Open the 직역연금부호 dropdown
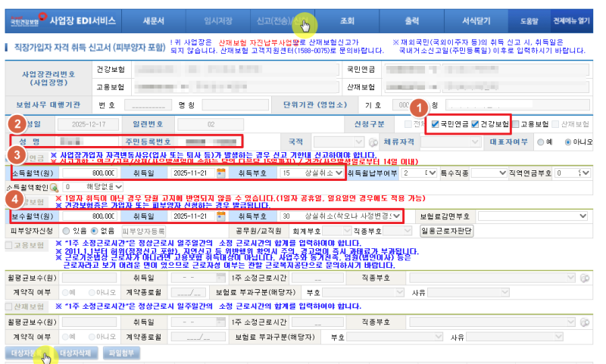This screenshot has width=606, height=364. (x=573, y=173)
